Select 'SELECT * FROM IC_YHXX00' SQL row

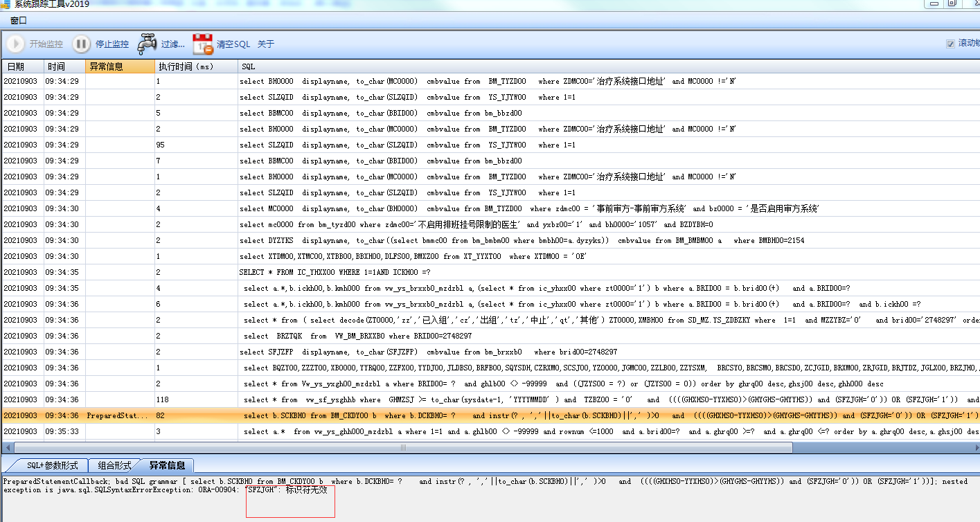[490, 272]
